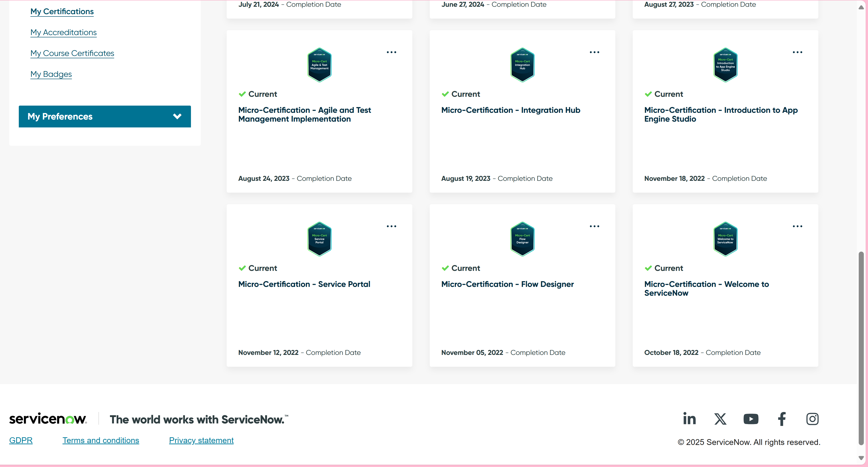Click the Welcome to ServiceNow badge icon

[x=725, y=239]
